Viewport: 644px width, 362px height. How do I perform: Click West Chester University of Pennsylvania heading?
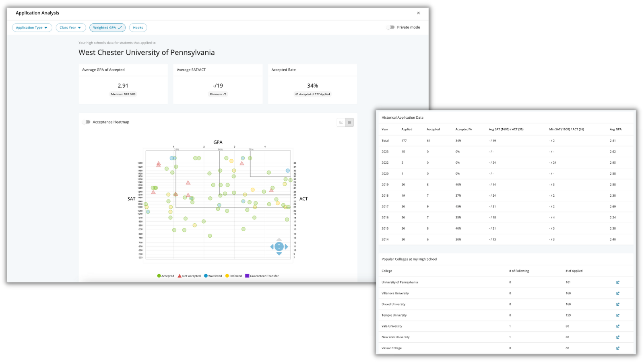click(147, 52)
